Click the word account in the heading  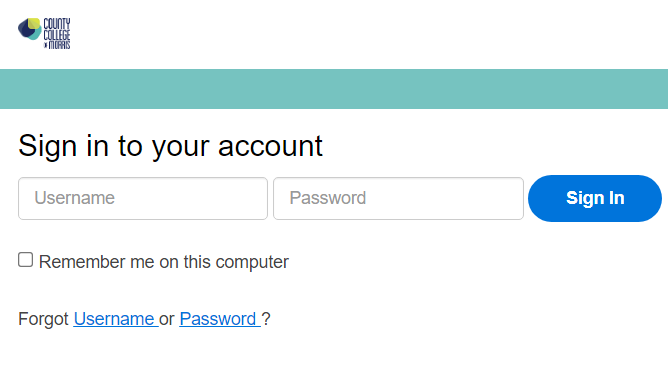(x=270, y=146)
